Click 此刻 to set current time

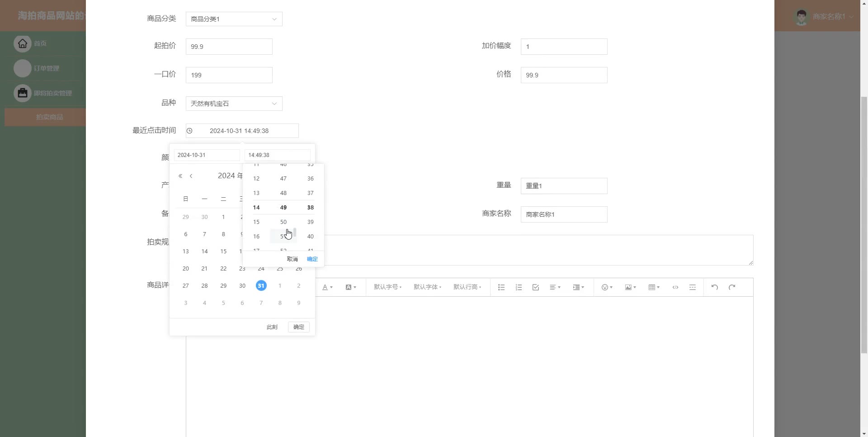coord(272,327)
